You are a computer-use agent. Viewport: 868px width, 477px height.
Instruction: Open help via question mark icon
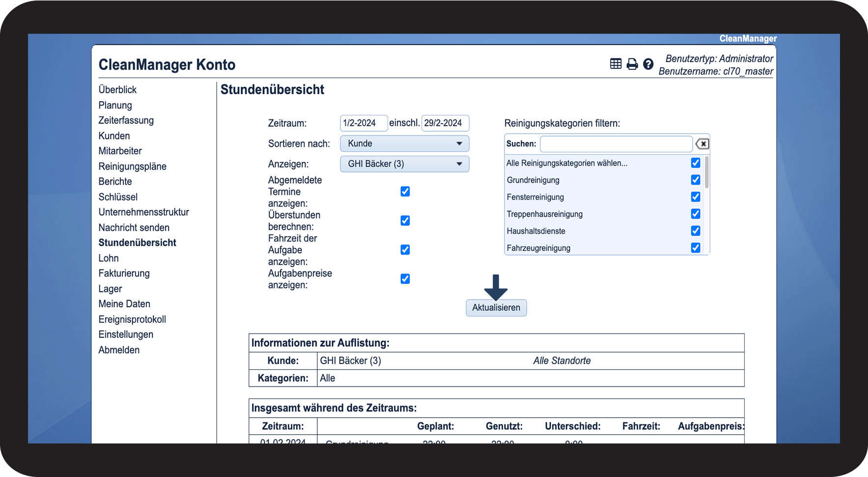point(648,64)
